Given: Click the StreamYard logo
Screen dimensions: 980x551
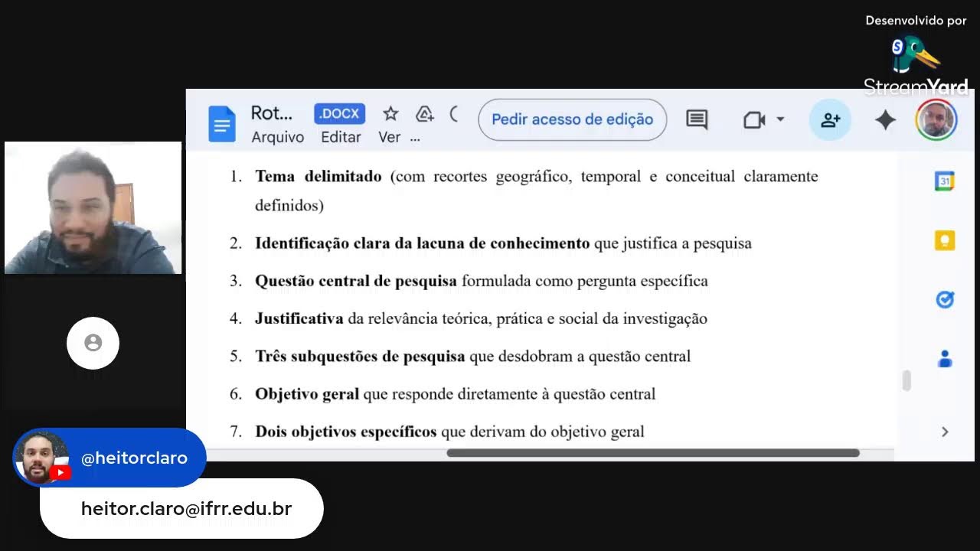Looking at the screenshot, I should tap(916, 67).
